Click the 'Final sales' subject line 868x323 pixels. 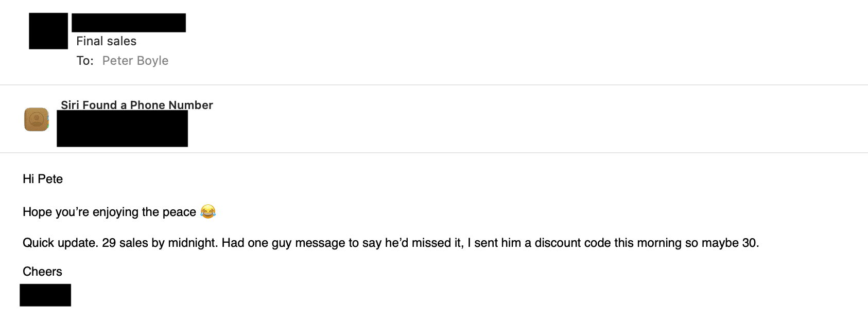(107, 41)
